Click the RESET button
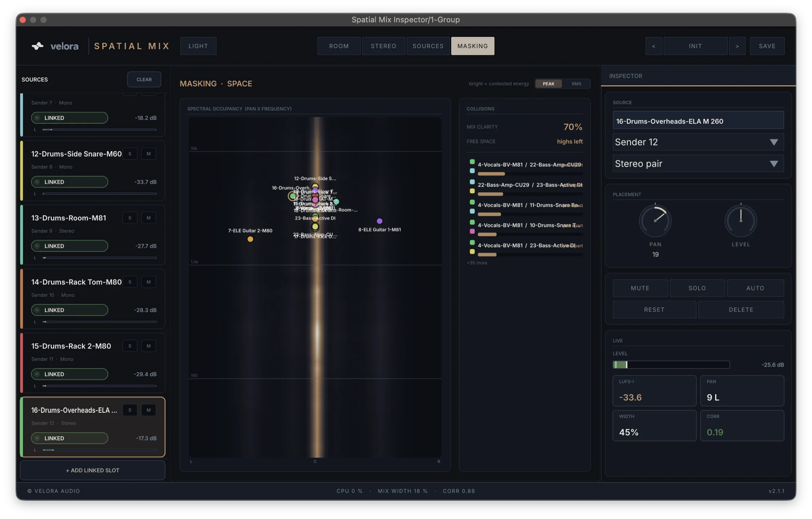The width and height of the screenshot is (812, 519). point(654,309)
